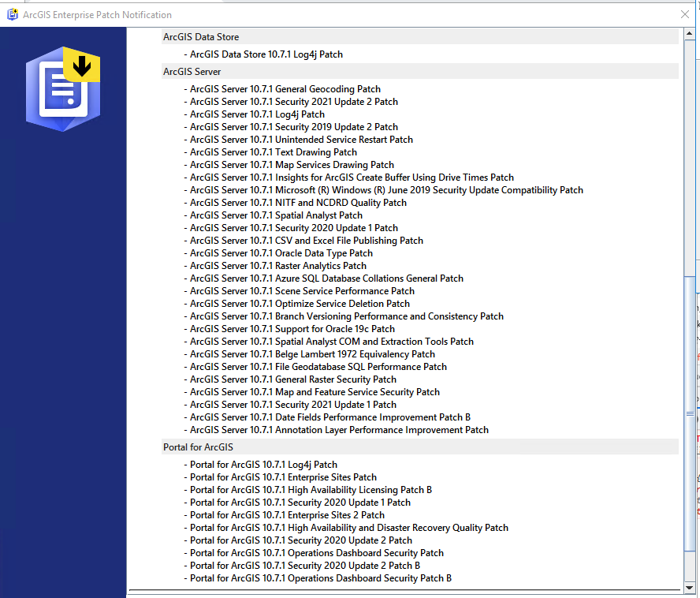Select Oracle Data Type Patch entry
Image resolution: width=700 pixels, height=598 pixels.
point(278,253)
